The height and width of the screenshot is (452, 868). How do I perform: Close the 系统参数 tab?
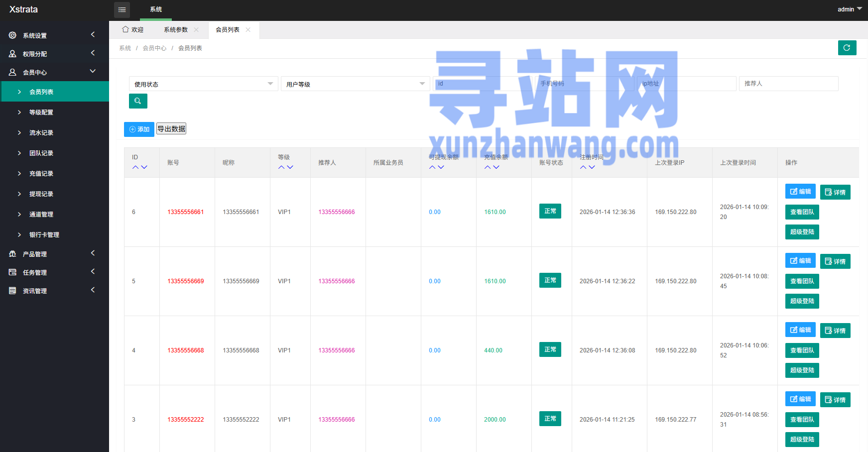pos(196,30)
